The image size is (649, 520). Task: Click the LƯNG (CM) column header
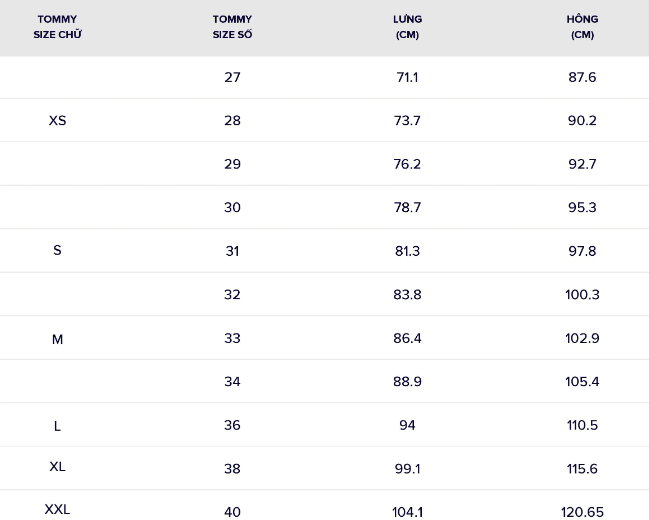pos(407,27)
